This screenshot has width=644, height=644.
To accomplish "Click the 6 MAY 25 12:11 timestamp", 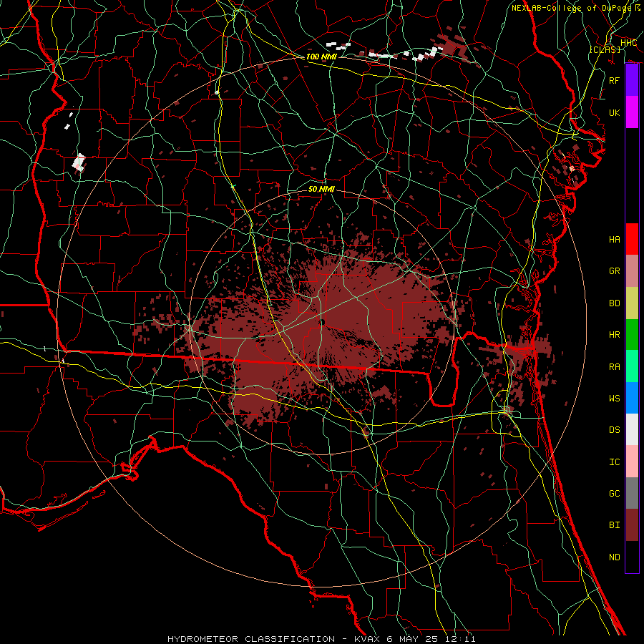I will click(431, 639).
